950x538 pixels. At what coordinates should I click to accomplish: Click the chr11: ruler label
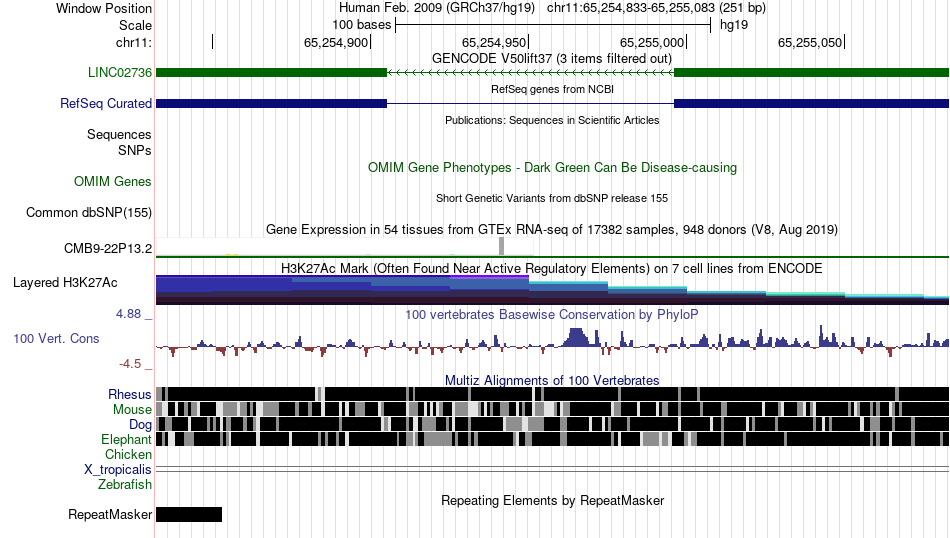pyautogui.click(x=134, y=42)
